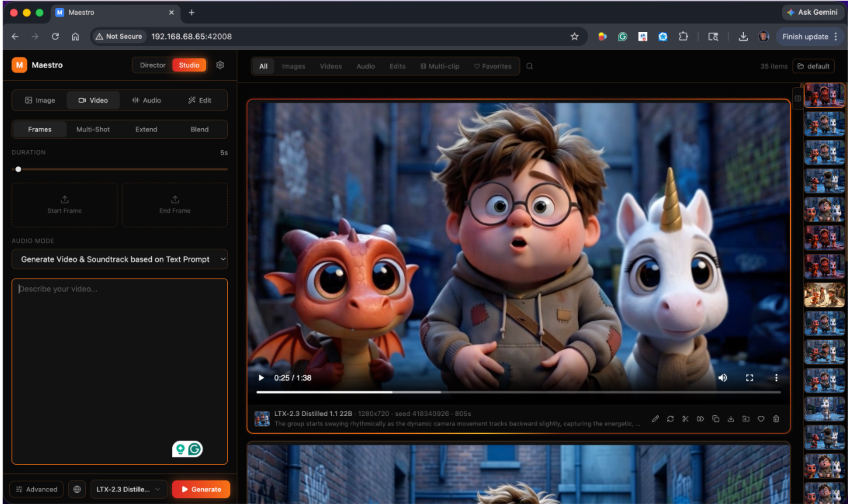Click the browser address bar
848x504 pixels.
click(340, 37)
